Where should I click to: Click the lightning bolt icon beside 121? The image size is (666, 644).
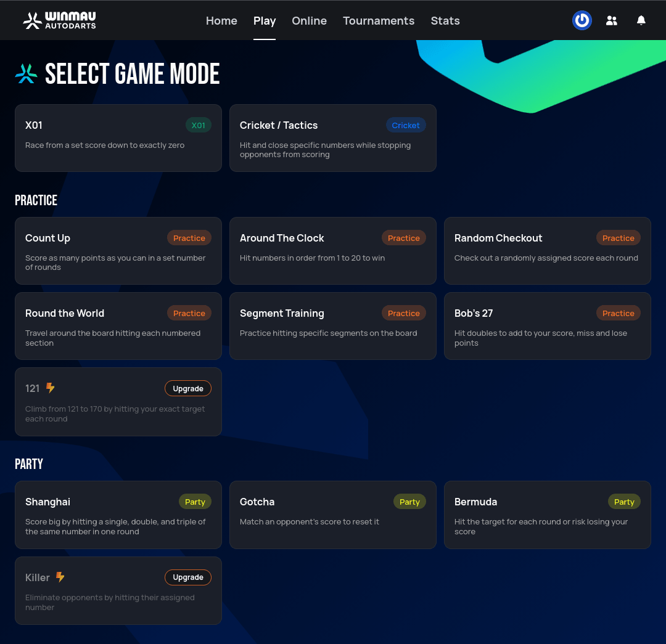[50, 388]
